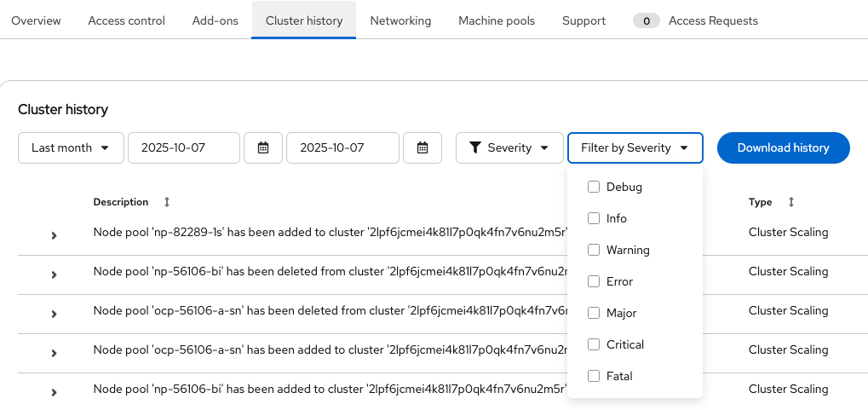Enable the Warning severity checkbox
Viewport: 868px width, 410px height.
(x=594, y=250)
